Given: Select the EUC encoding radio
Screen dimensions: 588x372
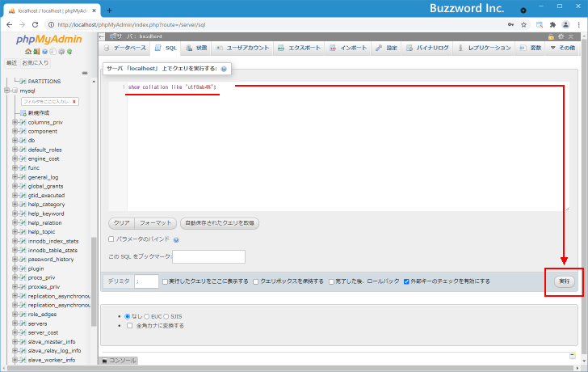Looking at the screenshot, I should 147,316.
